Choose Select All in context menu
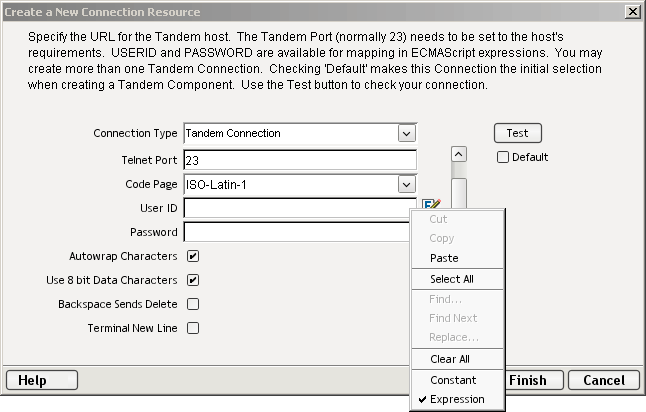The image size is (646, 412). tap(457, 279)
